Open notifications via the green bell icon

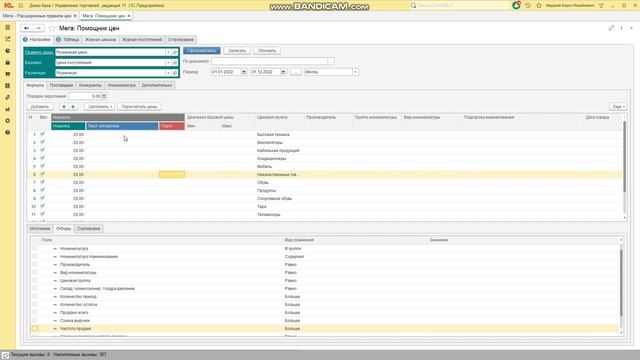click(516, 5)
